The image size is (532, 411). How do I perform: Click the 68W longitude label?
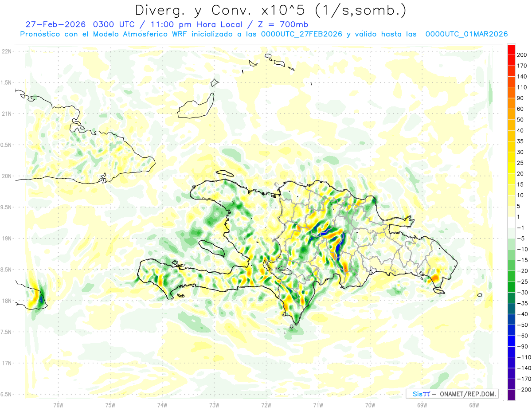point(474,405)
